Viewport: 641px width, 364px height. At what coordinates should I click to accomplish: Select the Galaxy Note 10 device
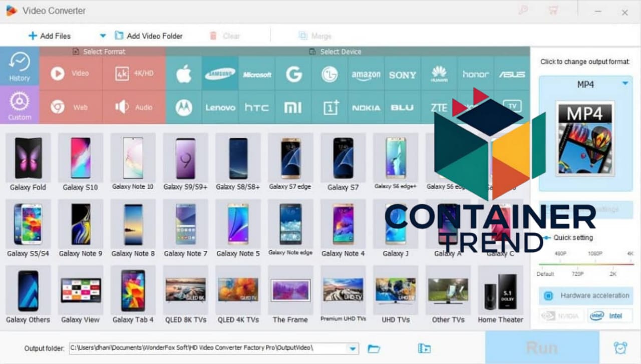click(x=133, y=162)
